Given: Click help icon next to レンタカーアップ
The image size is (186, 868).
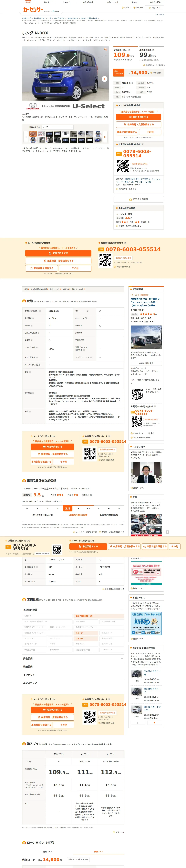Looking at the screenshot, I should pos(91,357).
